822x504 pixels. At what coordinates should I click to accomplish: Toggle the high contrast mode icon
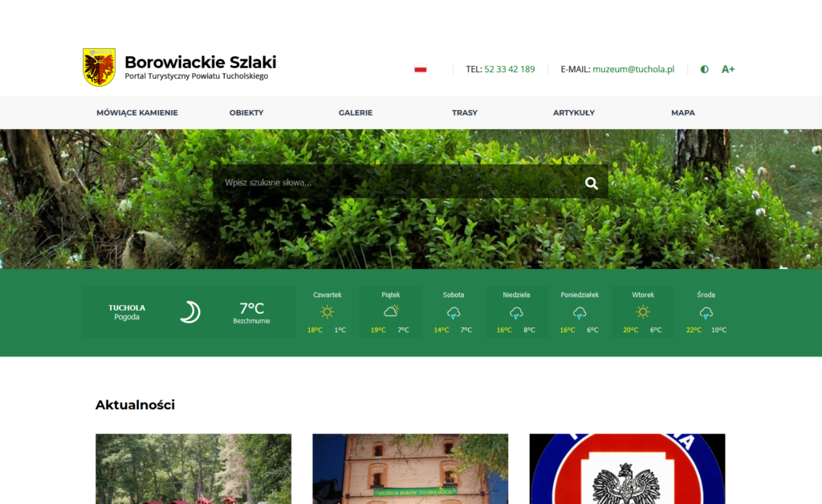(705, 69)
